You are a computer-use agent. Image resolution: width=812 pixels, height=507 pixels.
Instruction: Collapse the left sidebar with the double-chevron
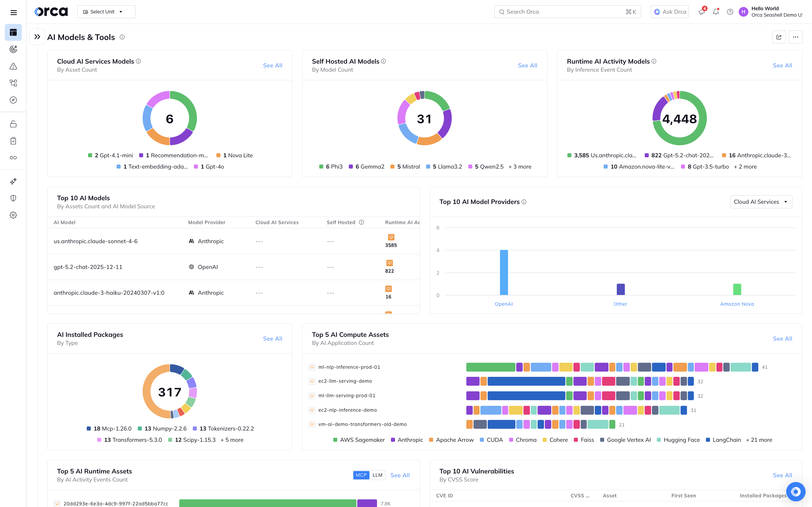pyautogui.click(x=37, y=37)
